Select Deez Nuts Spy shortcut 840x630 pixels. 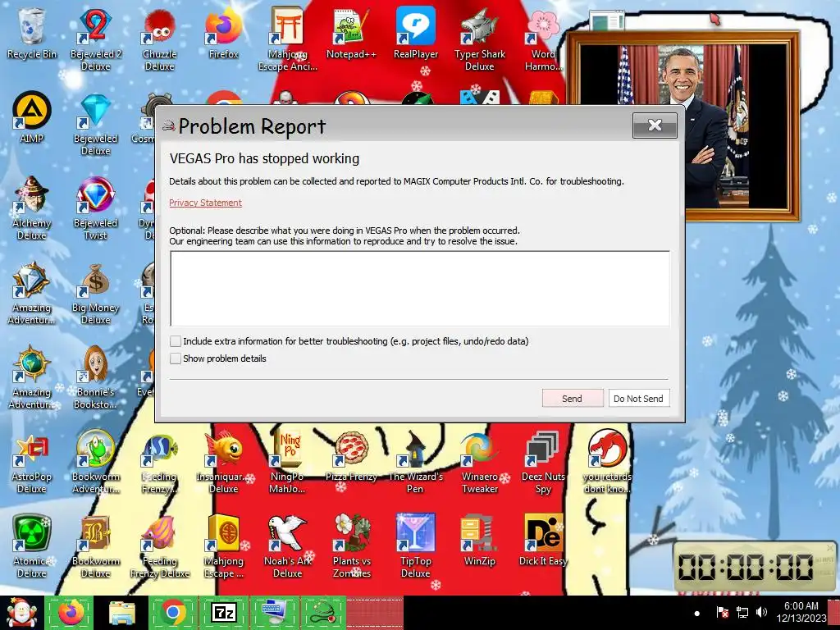[543, 463]
